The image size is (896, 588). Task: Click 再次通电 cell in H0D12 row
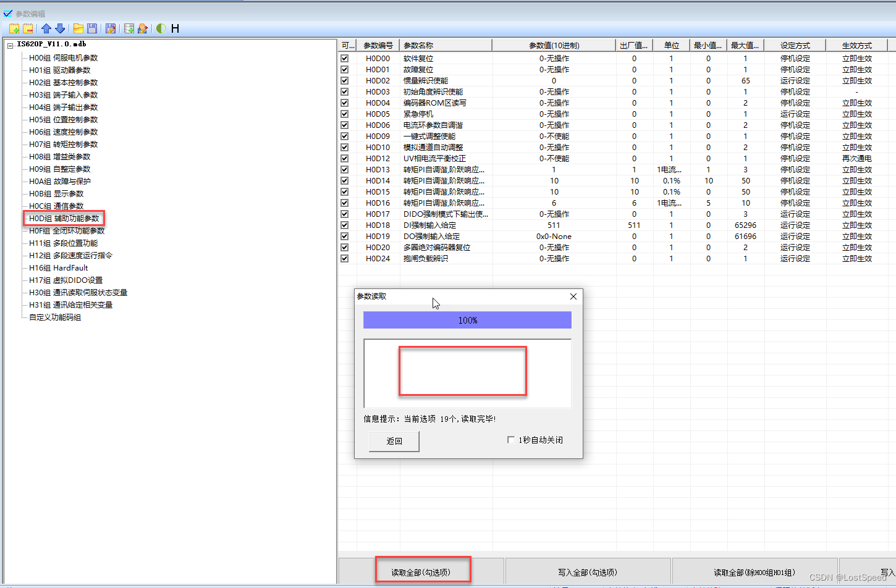click(857, 159)
